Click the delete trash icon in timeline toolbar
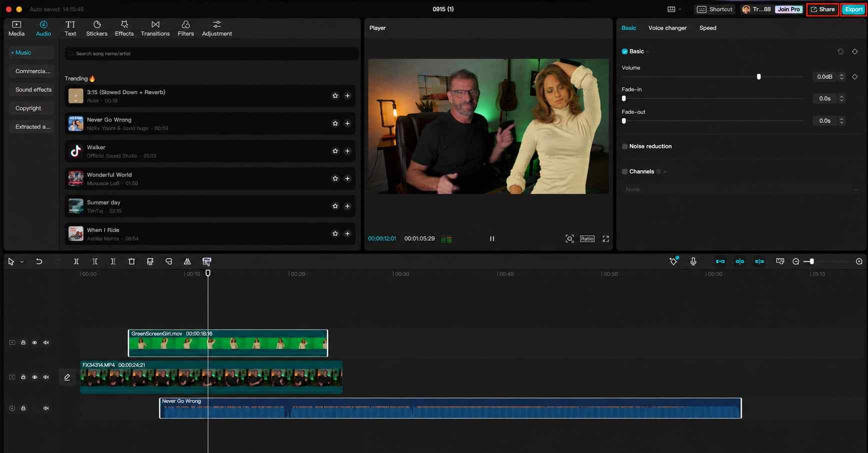This screenshot has height=453, width=868. click(x=131, y=261)
